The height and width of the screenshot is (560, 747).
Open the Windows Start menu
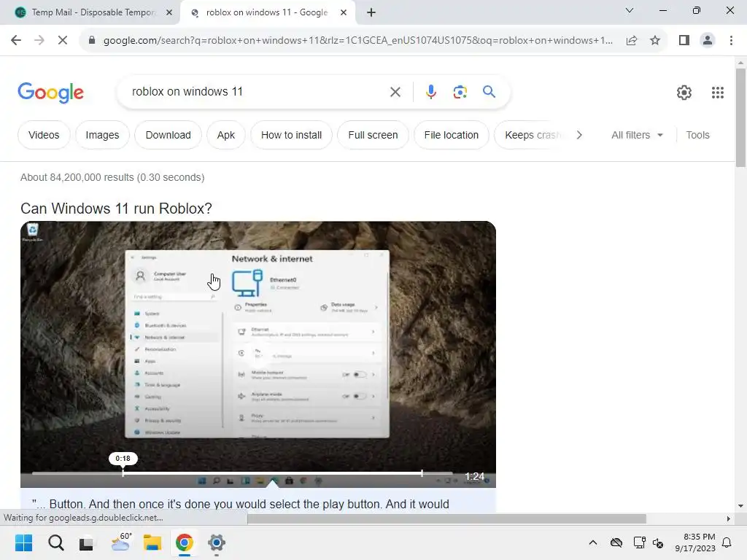coord(23,542)
